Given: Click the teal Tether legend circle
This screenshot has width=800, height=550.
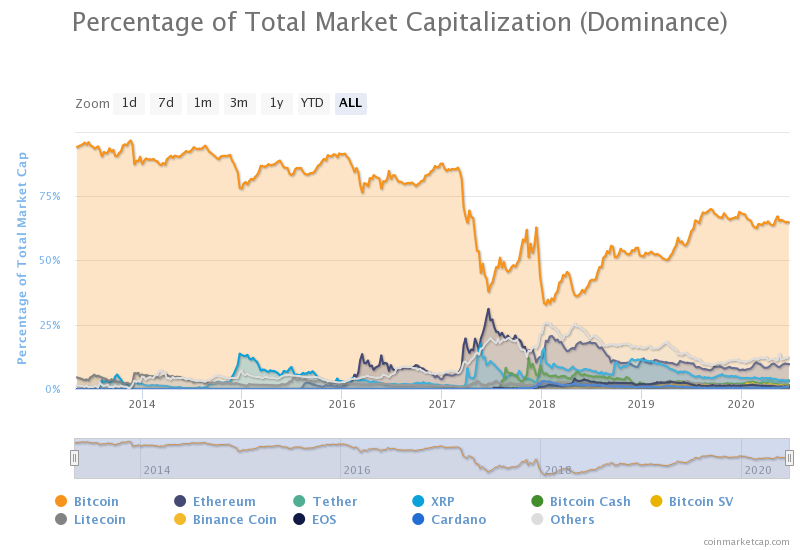Looking at the screenshot, I should pyautogui.click(x=299, y=501).
